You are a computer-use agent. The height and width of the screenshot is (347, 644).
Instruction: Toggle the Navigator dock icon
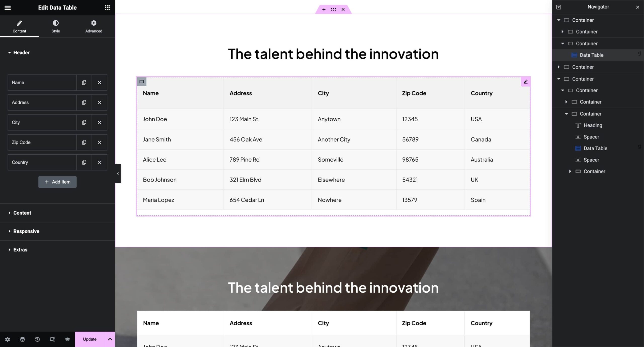tap(559, 7)
